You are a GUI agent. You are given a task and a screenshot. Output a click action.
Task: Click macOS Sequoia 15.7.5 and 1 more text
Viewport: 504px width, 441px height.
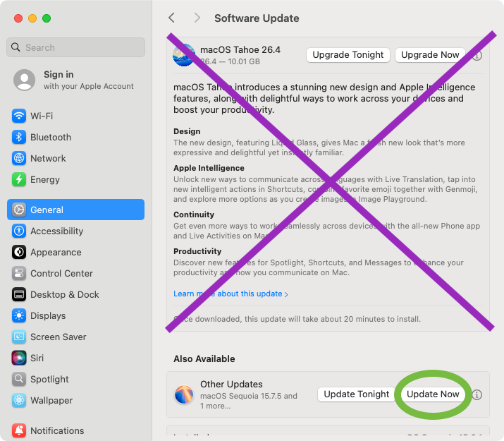[x=249, y=401]
